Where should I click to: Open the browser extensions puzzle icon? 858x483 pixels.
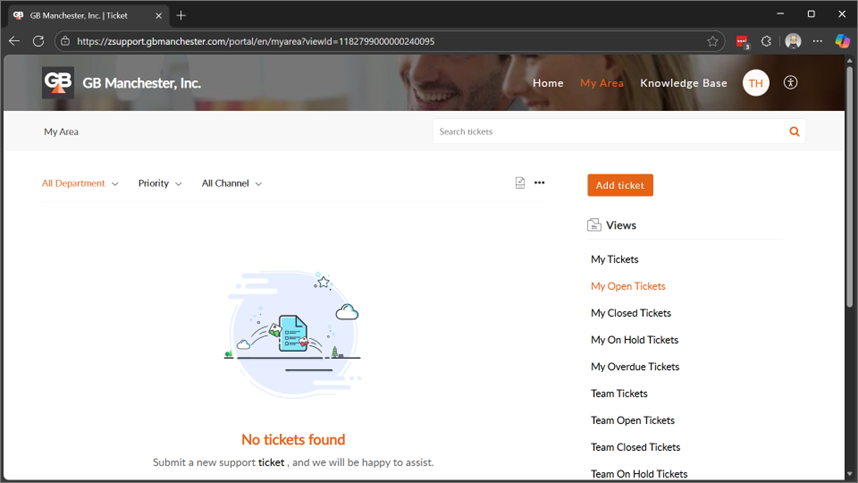(767, 41)
